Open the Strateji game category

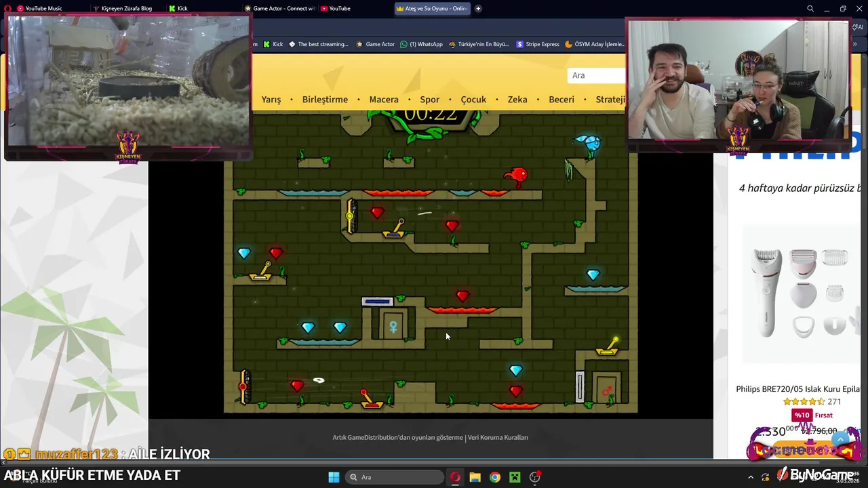pyautogui.click(x=610, y=100)
